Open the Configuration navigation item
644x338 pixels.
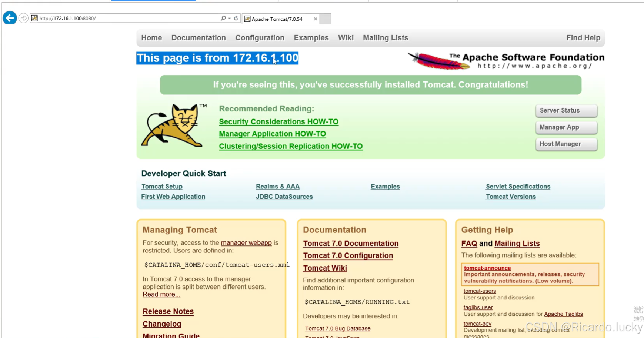coord(260,38)
